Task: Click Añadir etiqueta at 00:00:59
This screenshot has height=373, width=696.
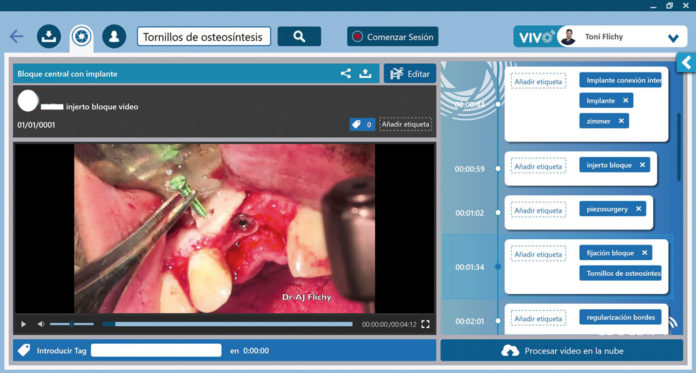Action: coord(538,167)
